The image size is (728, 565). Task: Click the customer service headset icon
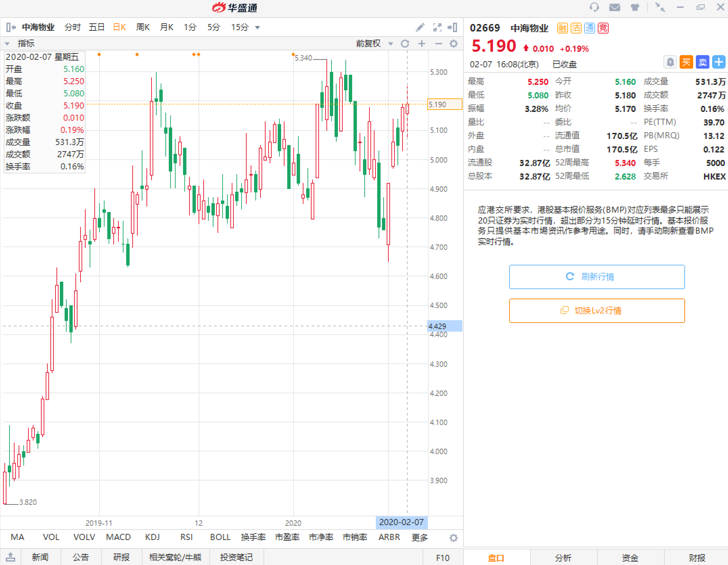pos(594,7)
